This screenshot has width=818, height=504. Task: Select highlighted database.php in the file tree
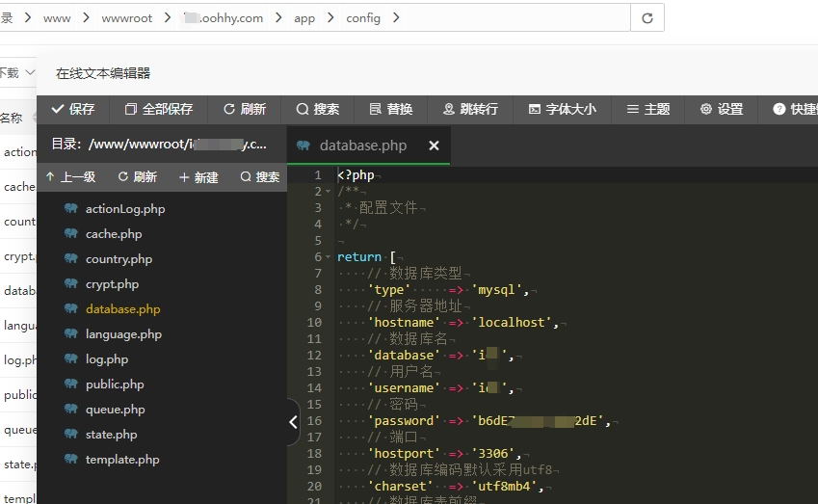[x=123, y=309]
